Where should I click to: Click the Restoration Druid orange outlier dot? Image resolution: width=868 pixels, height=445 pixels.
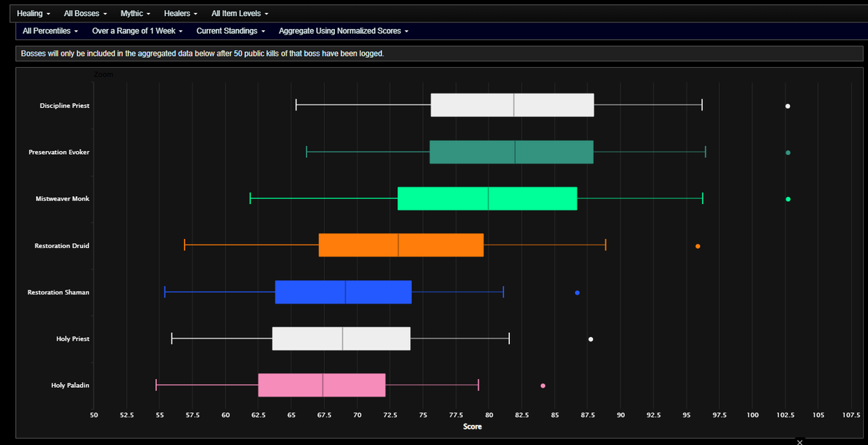(x=697, y=246)
